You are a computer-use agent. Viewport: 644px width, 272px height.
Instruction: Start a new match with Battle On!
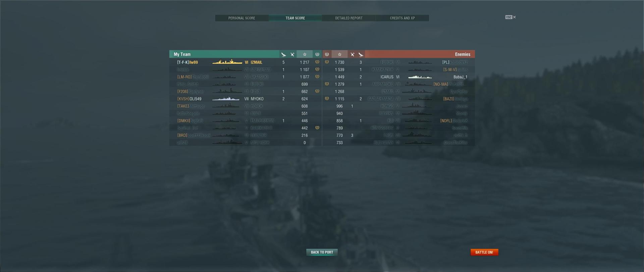pos(484,252)
